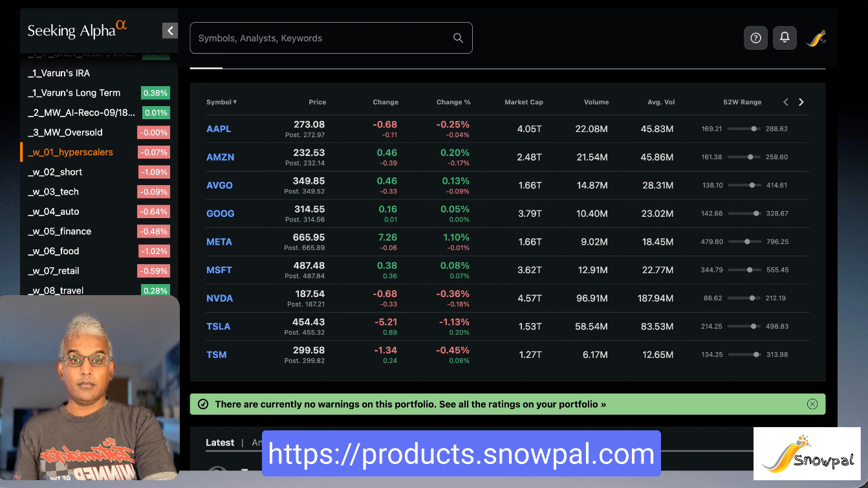Open the AAPL symbol link
This screenshot has width=868, height=488.
click(219, 129)
